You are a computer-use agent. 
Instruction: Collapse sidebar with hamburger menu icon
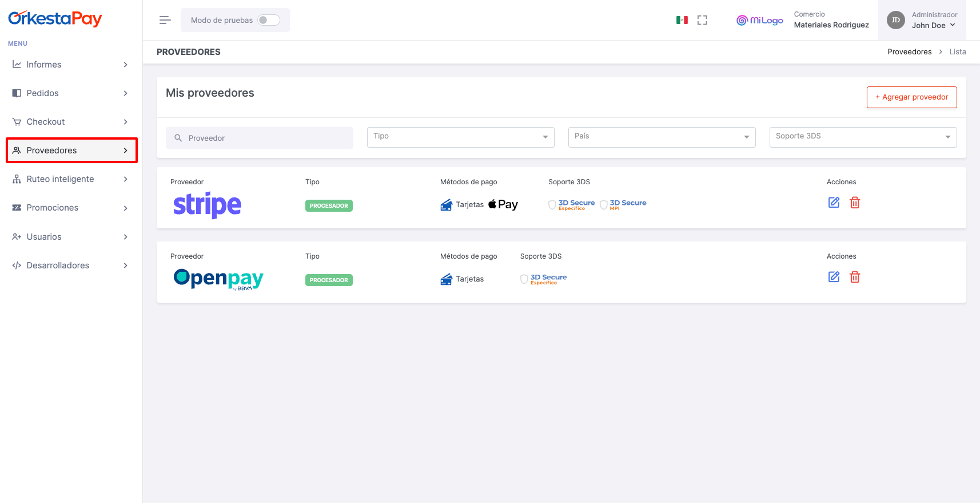pos(165,20)
